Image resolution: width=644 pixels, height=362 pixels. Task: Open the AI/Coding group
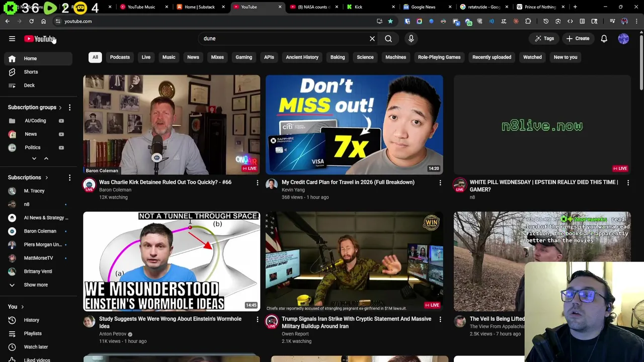(35, 121)
